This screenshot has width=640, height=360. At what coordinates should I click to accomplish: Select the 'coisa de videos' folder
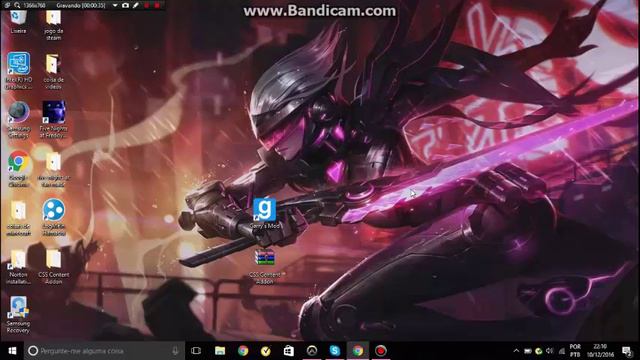pos(53,71)
